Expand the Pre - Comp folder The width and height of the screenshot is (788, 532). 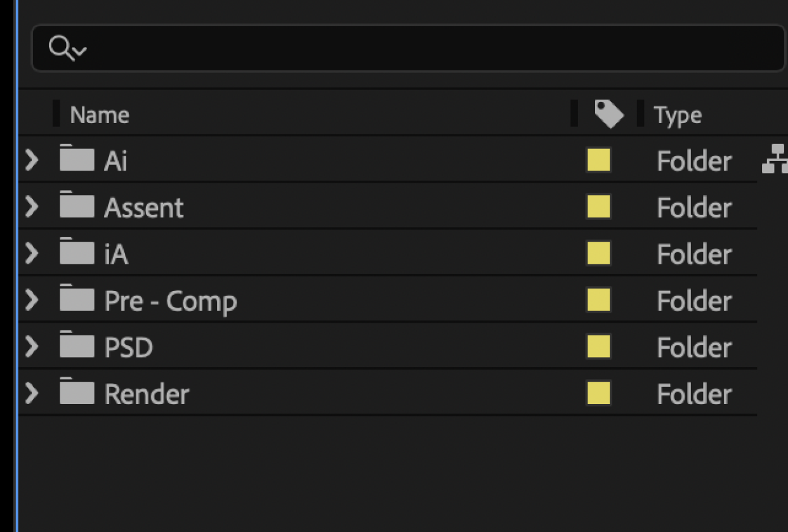[31, 300]
